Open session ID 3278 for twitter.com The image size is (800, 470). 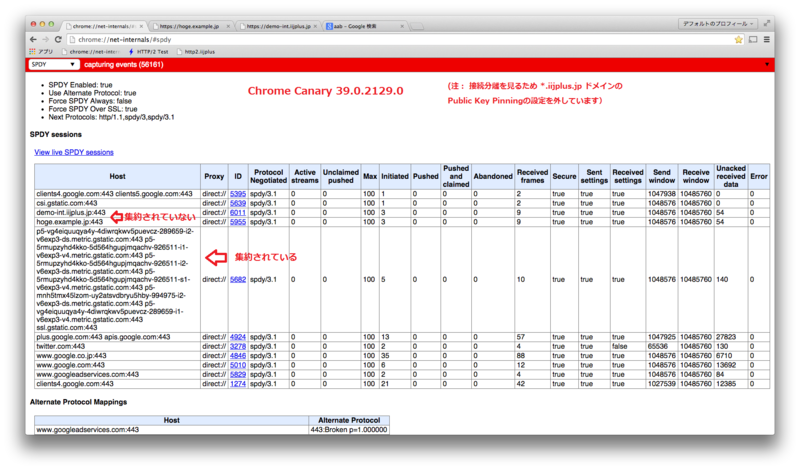click(238, 347)
